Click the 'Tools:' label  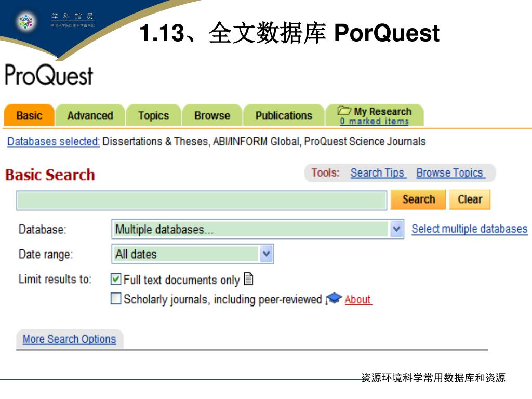(325, 172)
